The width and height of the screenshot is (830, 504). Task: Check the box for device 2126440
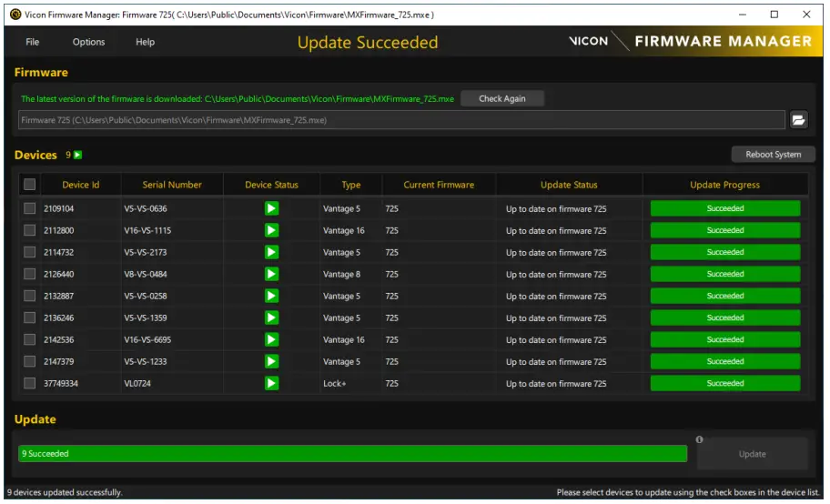(x=30, y=274)
